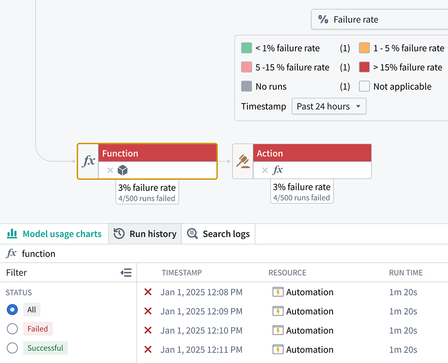
Task: Click the All status tag
Action: pyautogui.click(x=32, y=310)
